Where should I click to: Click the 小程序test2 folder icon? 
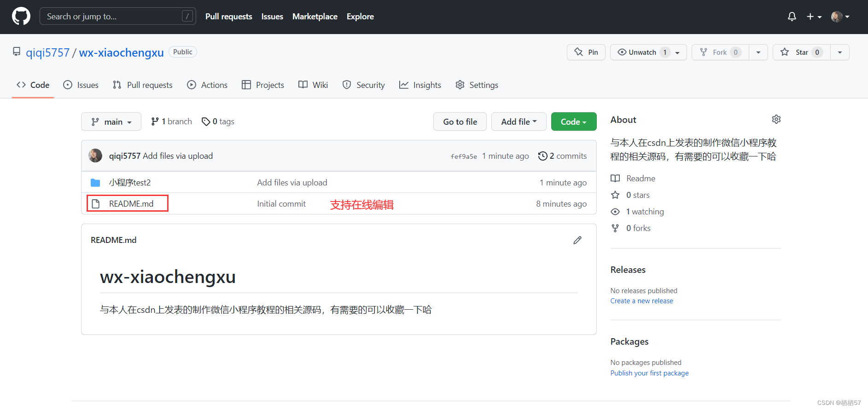(95, 183)
